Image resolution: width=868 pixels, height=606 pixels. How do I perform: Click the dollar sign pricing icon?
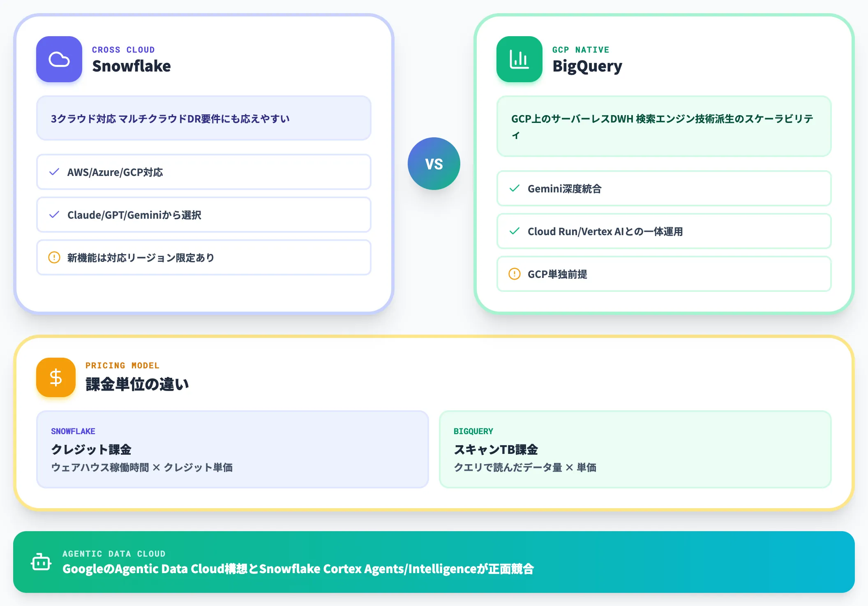(x=56, y=377)
